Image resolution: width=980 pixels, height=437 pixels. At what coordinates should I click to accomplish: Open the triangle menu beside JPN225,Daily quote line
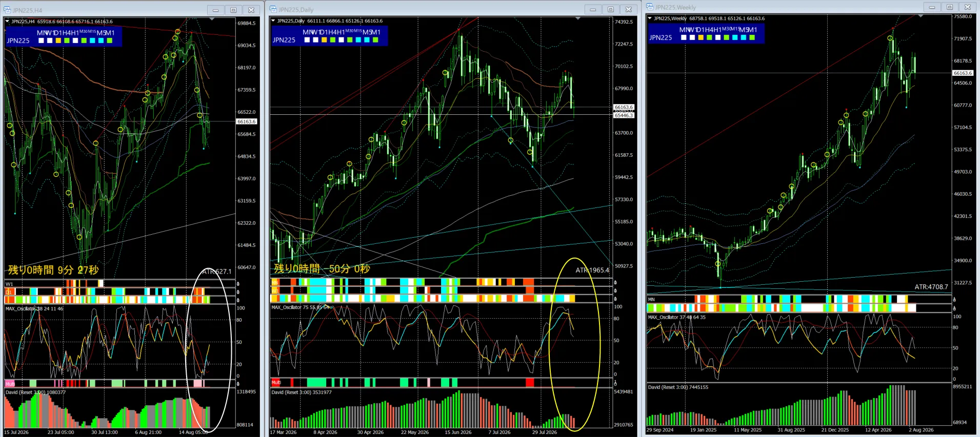point(273,20)
